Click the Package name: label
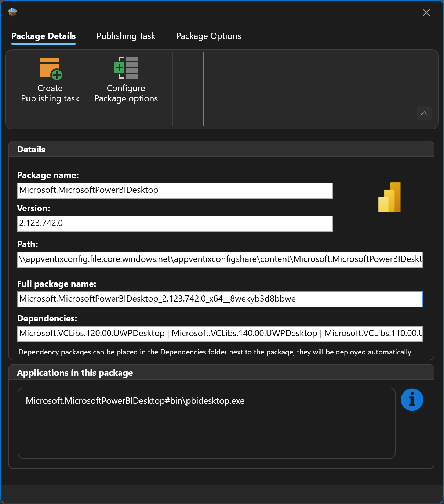444x504 pixels. [48, 175]
